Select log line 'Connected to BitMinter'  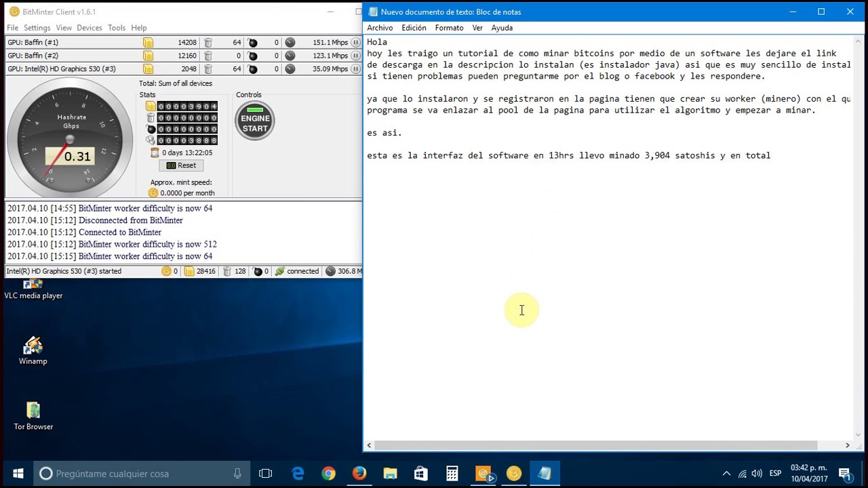click(x=120, y=232)
